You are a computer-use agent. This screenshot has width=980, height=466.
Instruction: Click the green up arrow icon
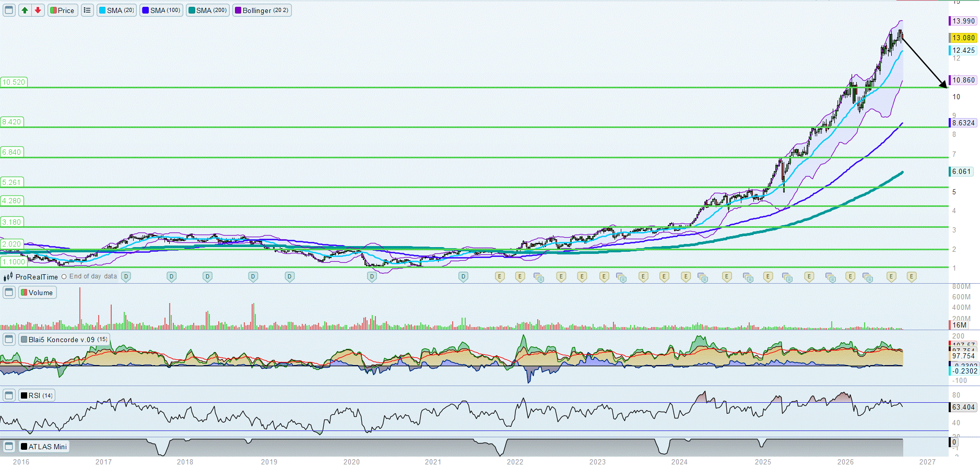[x=25, y=10]
